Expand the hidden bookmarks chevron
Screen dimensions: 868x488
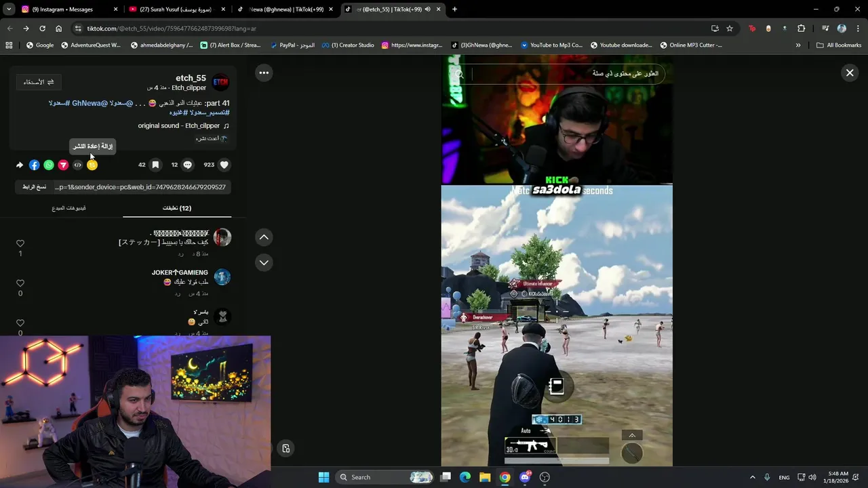(798, 45)
